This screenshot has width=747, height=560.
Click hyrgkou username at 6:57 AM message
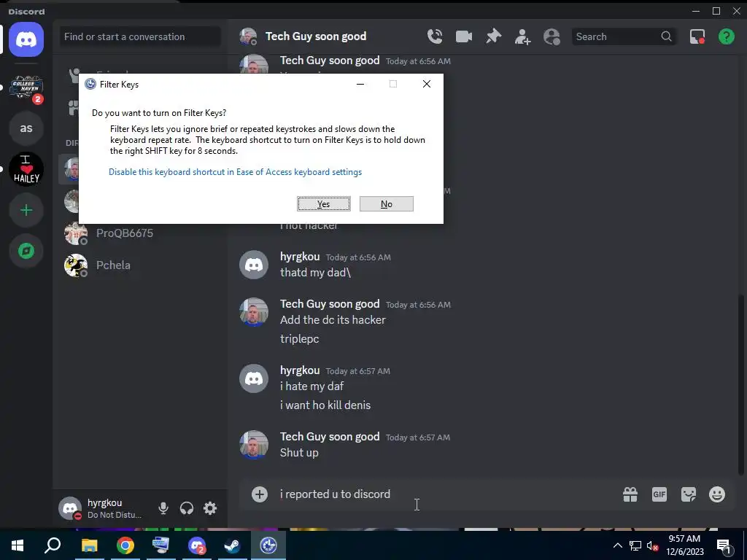point(300,370)
